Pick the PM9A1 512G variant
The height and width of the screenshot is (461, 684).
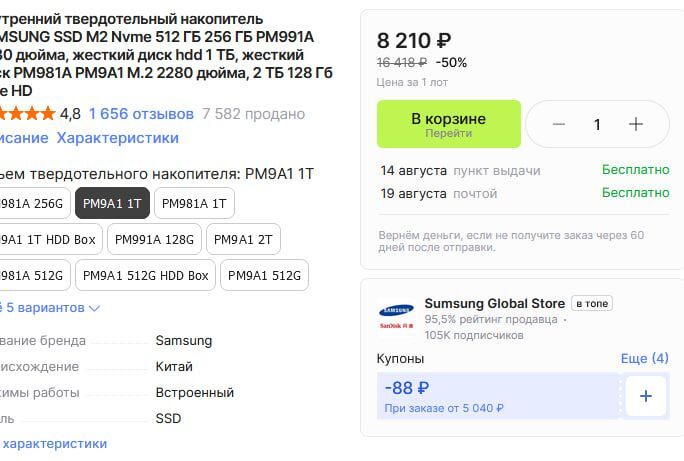pyautogui.click(x=264, y=276)
